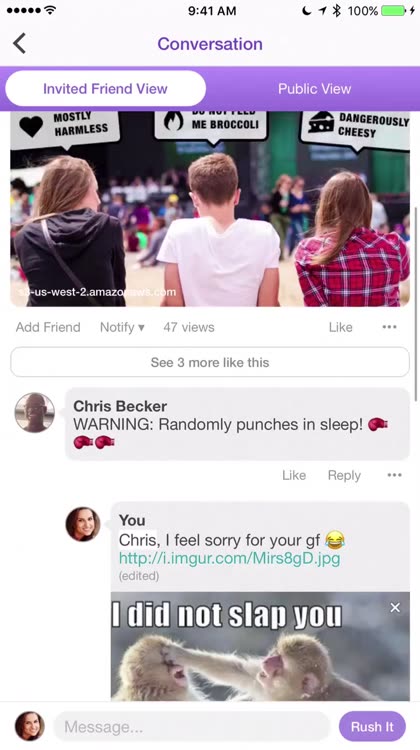
Task: Click Add Friend under the photo
Action: pos(48,327)
